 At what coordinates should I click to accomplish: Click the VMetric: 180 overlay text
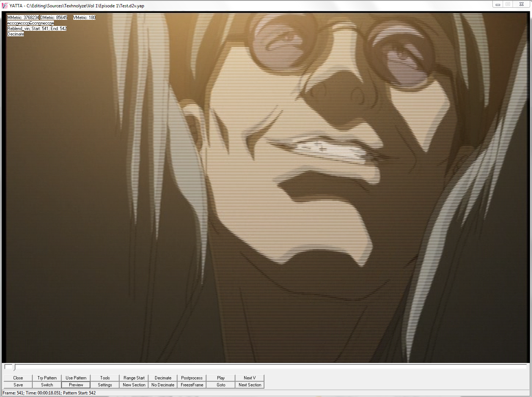click(x=84, y=17)
